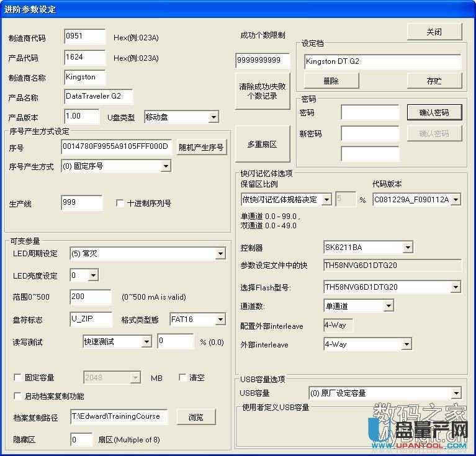The image size is (476, 456).
Task: Click the 关闭 button
Action: tap(434, 32)
